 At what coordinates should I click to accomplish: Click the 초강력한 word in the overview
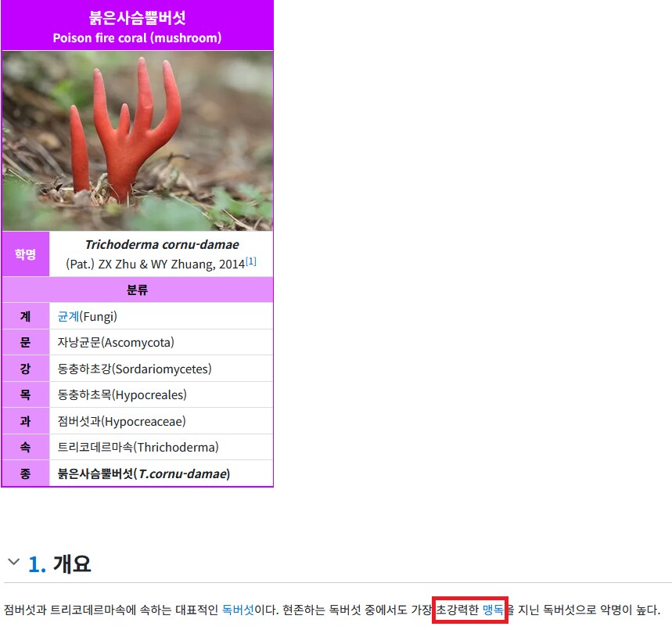click(x=457, y=609)
